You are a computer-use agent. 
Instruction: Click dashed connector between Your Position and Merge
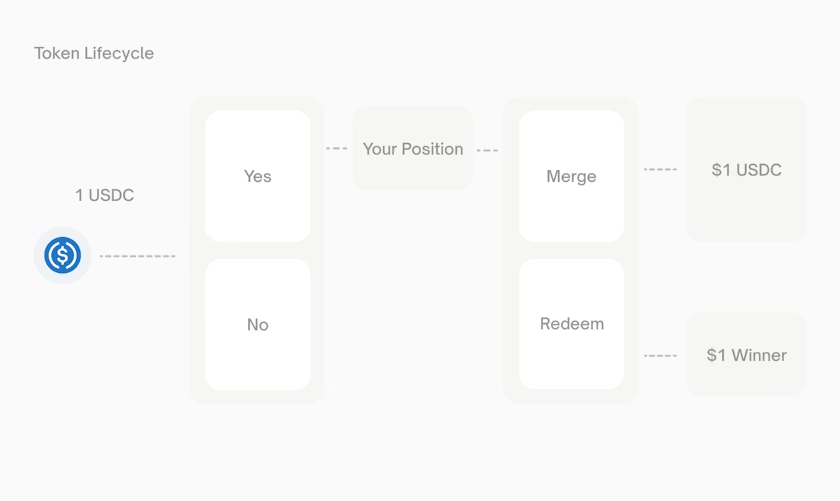[x=487, y=150]
